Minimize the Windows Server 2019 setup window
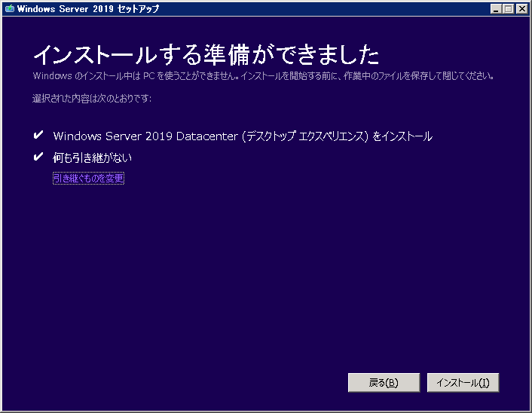Screen dimensions: 532x413 coord(496,8)
